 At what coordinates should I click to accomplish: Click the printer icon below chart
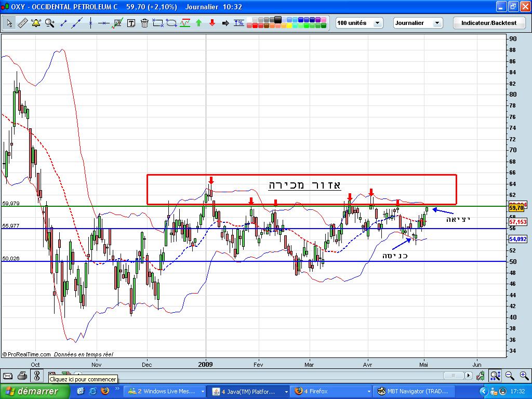22,376
